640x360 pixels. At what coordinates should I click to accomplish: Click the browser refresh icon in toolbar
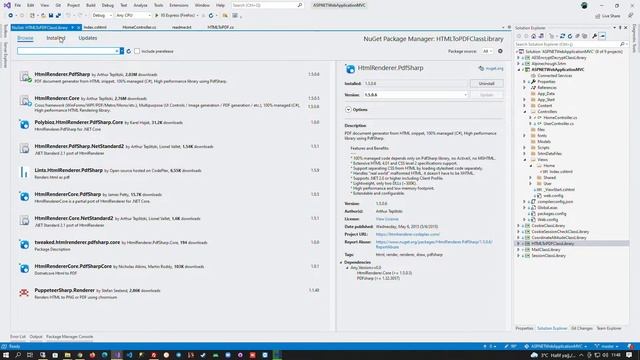pos(211,16)
